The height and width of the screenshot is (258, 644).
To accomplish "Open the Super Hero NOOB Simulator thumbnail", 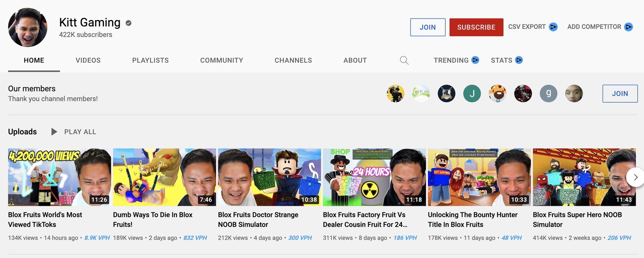I will pyautogui.click(x=584, y=177).
